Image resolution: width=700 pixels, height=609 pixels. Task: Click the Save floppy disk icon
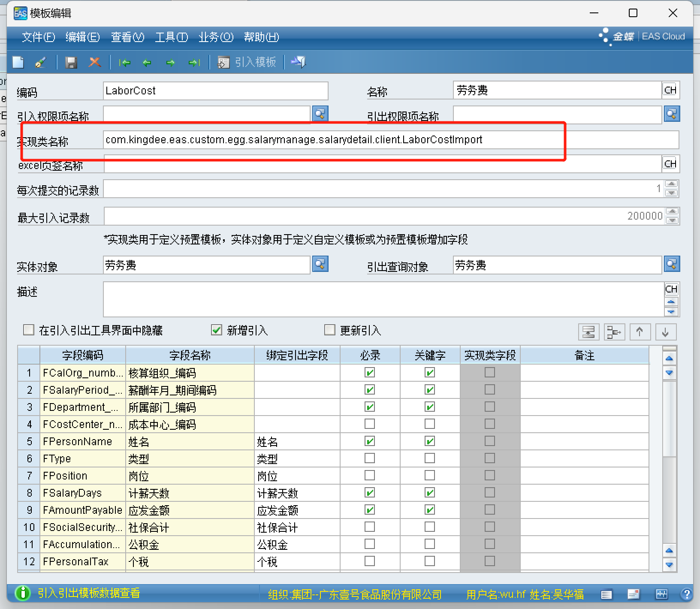71,63
